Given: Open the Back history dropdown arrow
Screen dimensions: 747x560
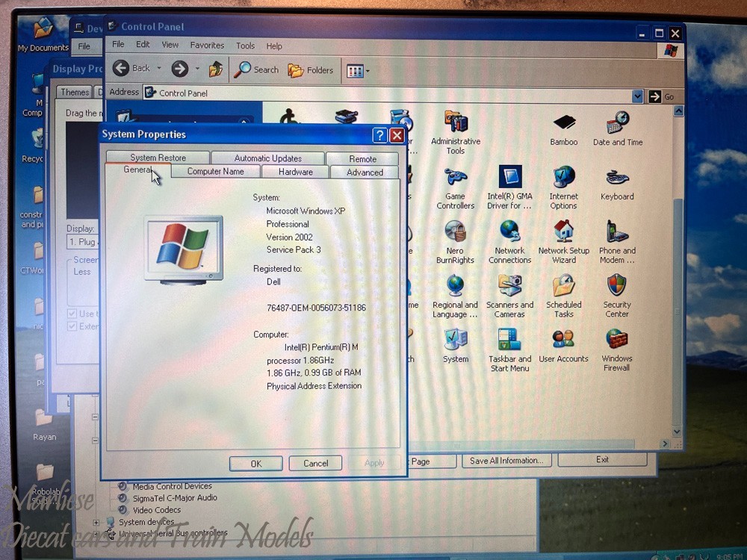Looking at the screenshot, I should tap(159, 69).
